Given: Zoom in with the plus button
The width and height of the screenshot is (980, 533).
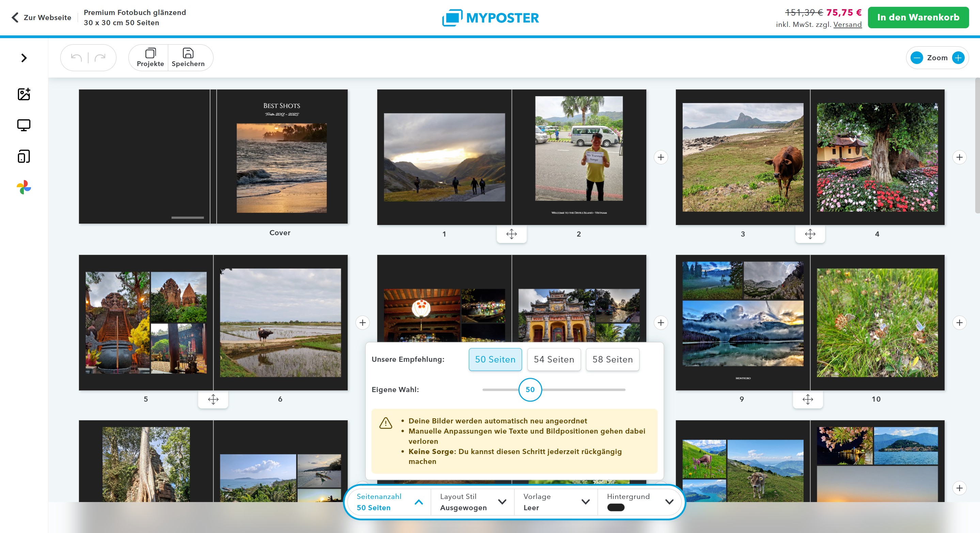Looking at the screenshot, I should 958,58.
